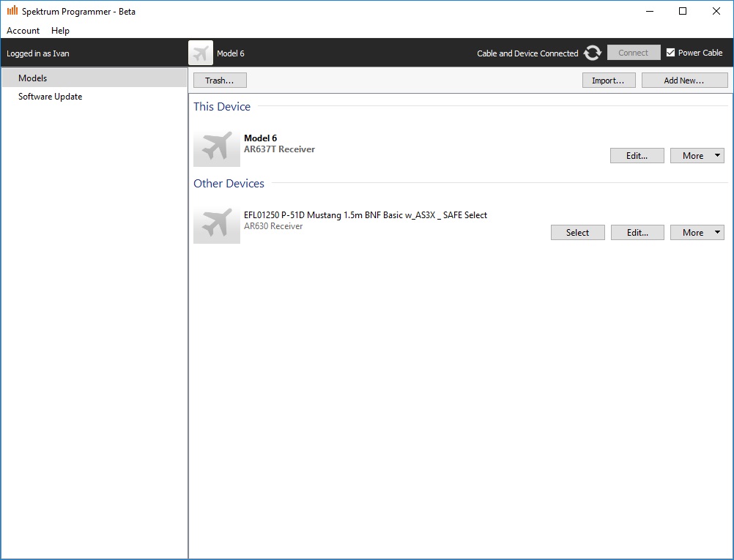This screenshot has width=734, height=560.
Task: Click the P-51D Mustang airplane thumbnail
Action: tap(216, 225)
